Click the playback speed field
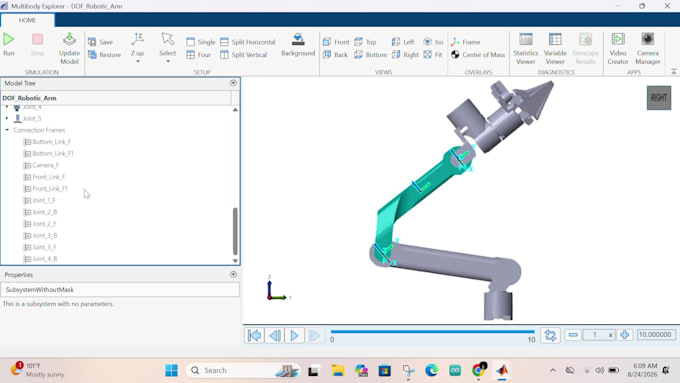The height and width of the screenshot is (383, 680). coord(599,335)
